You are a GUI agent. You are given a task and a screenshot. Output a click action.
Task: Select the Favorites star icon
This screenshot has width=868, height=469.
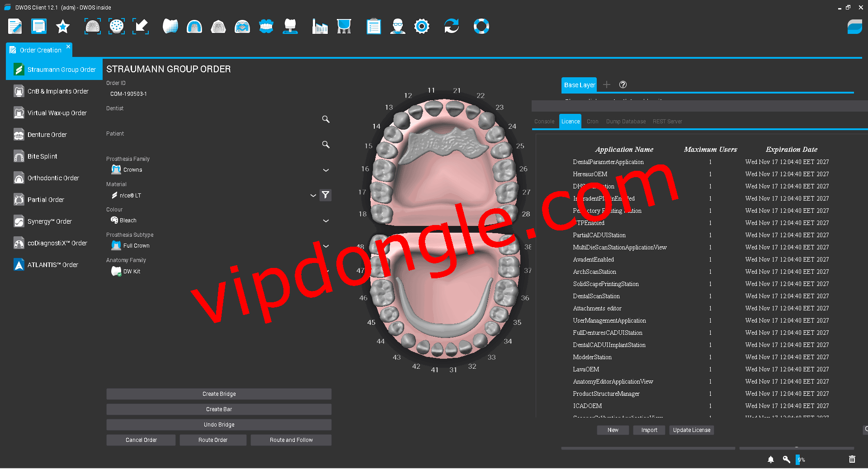[x=63, y=26]
